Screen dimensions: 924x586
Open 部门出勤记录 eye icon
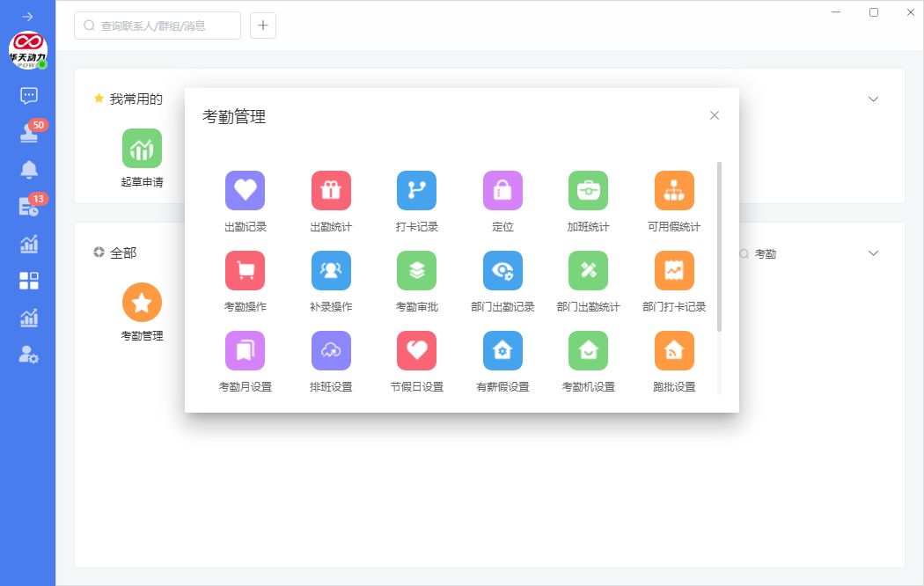pyautogui.click(x=502, y=271)
